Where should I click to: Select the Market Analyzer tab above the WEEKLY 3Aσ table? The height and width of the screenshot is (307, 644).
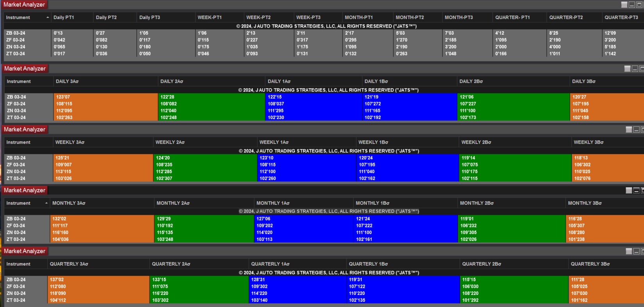25,130
